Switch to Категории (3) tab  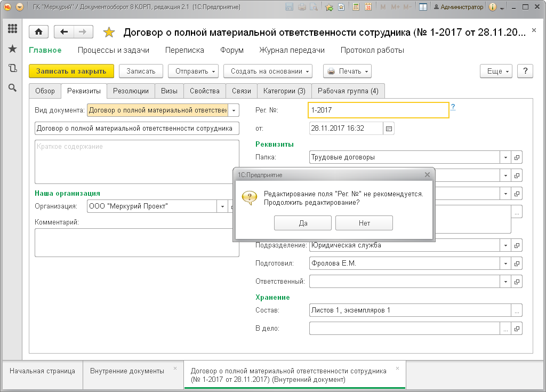pyautogui.click(x=284, y=91)
